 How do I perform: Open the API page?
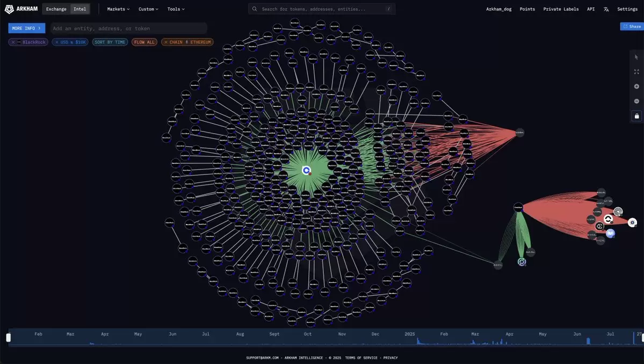[591, 9]
